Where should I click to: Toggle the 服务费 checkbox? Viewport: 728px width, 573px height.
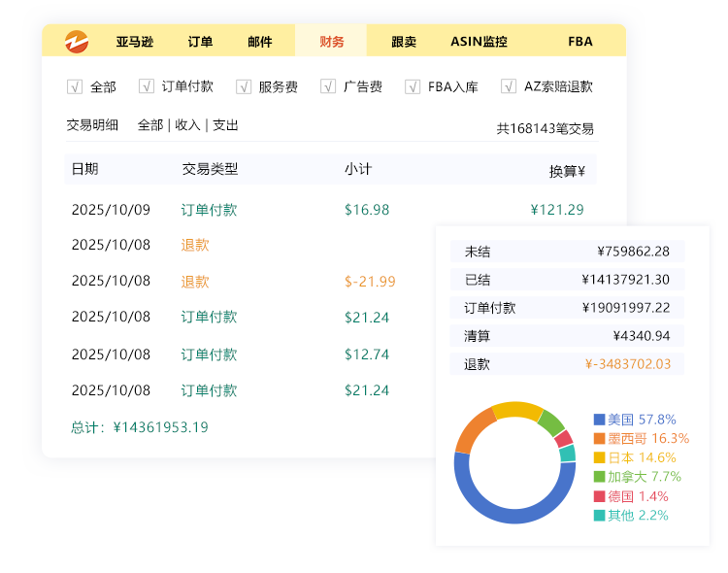pos(244,86)
